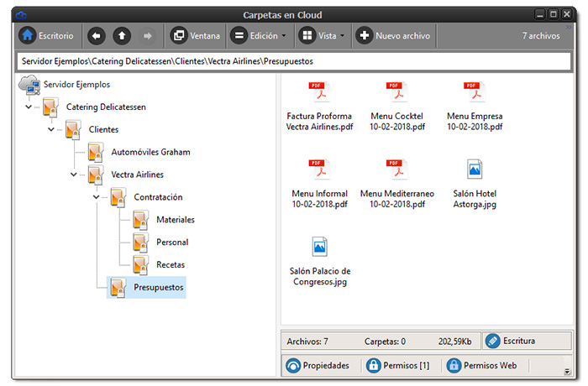The image size is (588, 386).
Task: Click the folder path address field
Action: click(x=294, y=61)
